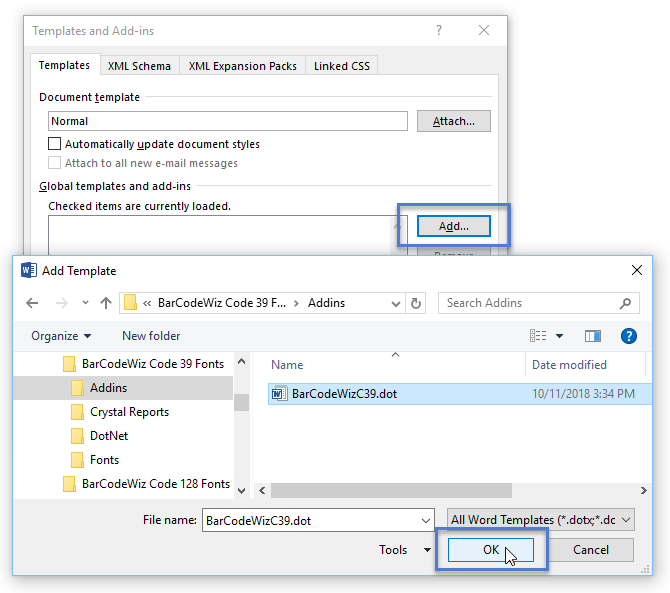Close the Templates and Add-ins dialog
The image size is (670, 593).
[x=484, y=30]
